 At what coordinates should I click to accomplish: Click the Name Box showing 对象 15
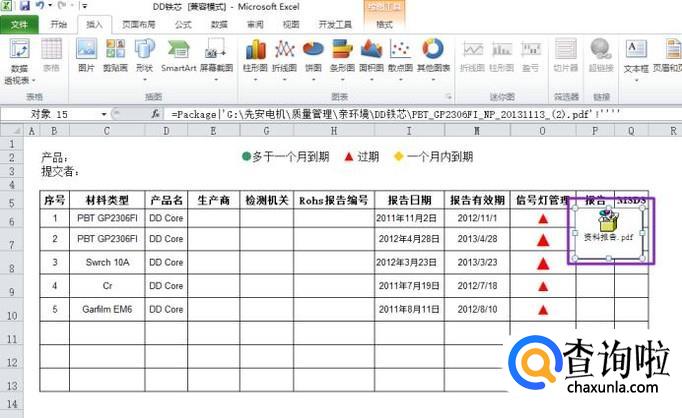click(52, 114)
